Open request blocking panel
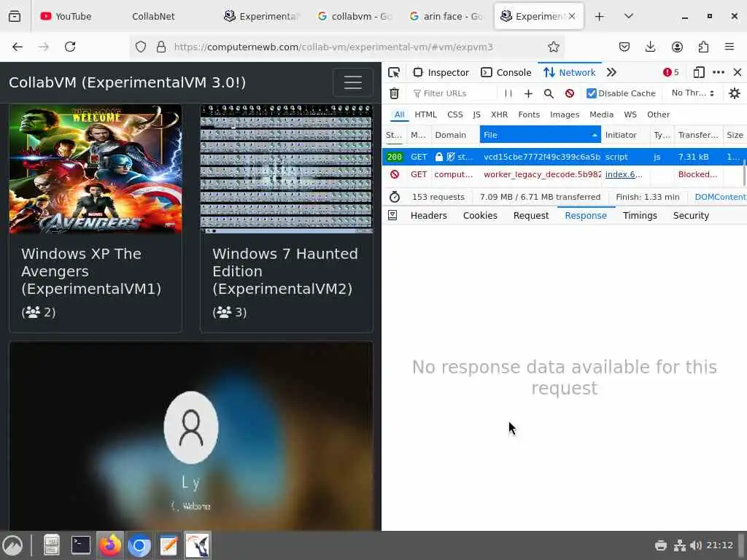Image resolution: width=747 pixels, height=560 pixels. 569,93
